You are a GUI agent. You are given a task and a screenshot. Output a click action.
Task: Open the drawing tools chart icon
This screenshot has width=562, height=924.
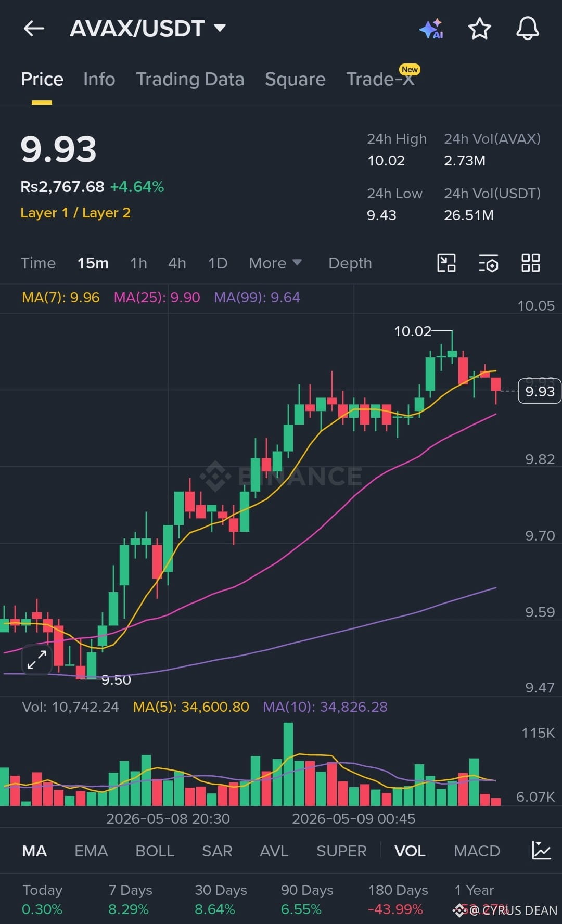pos(446,263)
